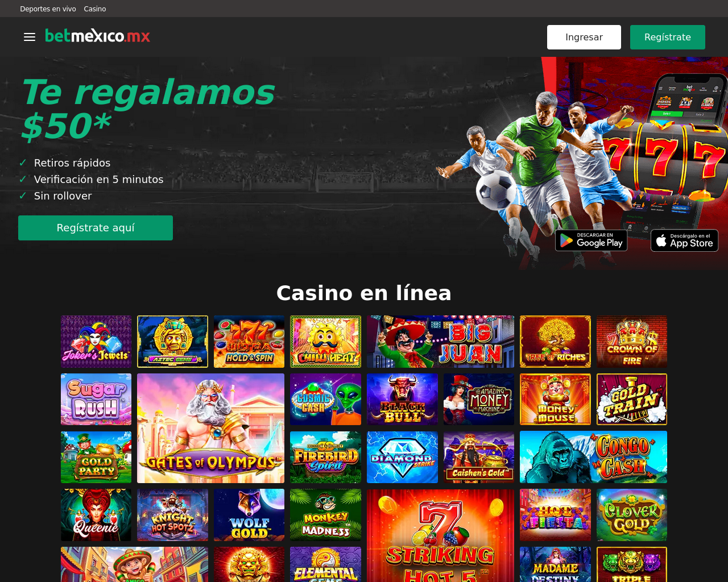Image resolution: width=728 pixels, height=582 pixels.
Task: Open the Aztec Gems slot
Action: (x=172, y=342)
